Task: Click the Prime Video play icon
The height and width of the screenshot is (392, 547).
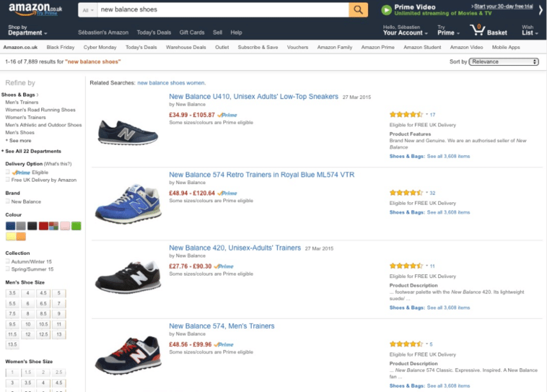Action: [x=386, y=9]
